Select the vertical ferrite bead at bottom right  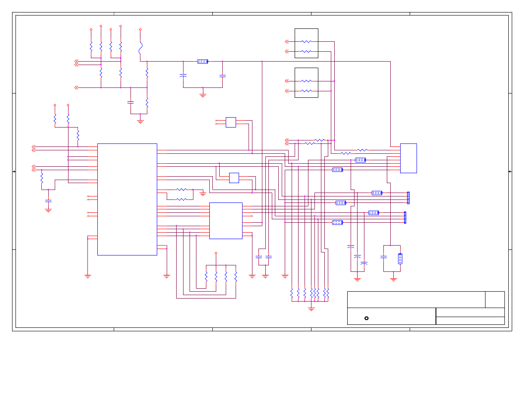point(400,259)
